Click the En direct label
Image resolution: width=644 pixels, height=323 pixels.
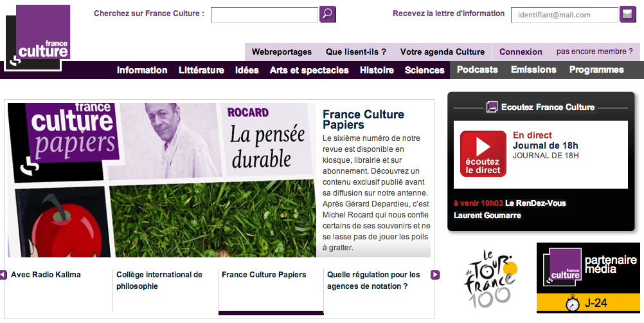(532, 135)
